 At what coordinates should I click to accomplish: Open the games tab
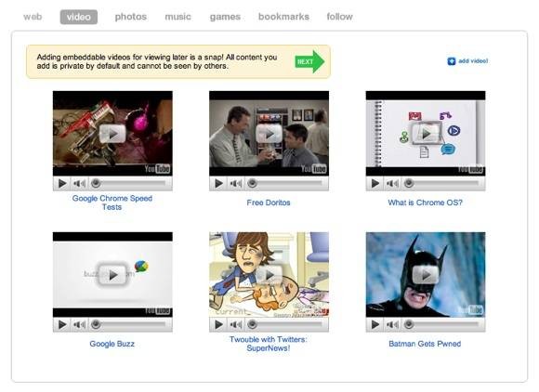point(225,17)
